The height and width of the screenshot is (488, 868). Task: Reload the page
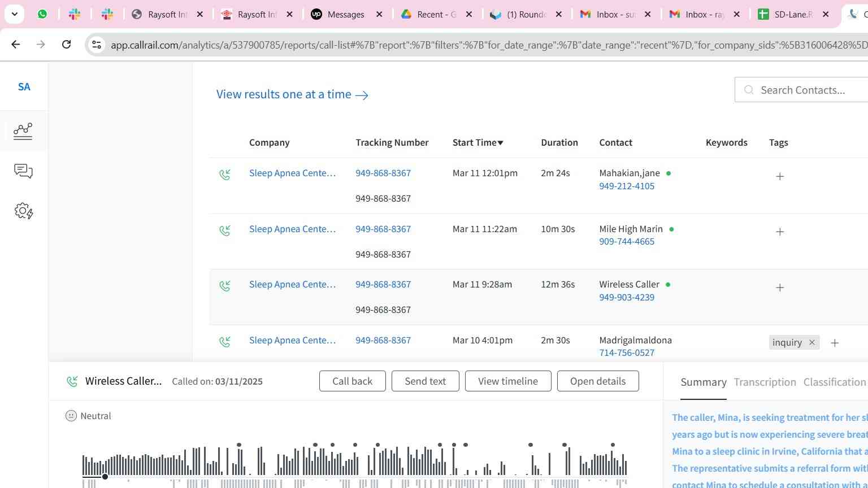pos(66,44)
